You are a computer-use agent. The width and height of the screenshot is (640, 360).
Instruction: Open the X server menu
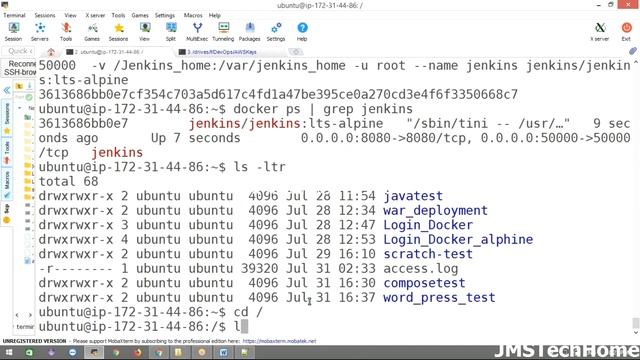[x=95, y=15]
